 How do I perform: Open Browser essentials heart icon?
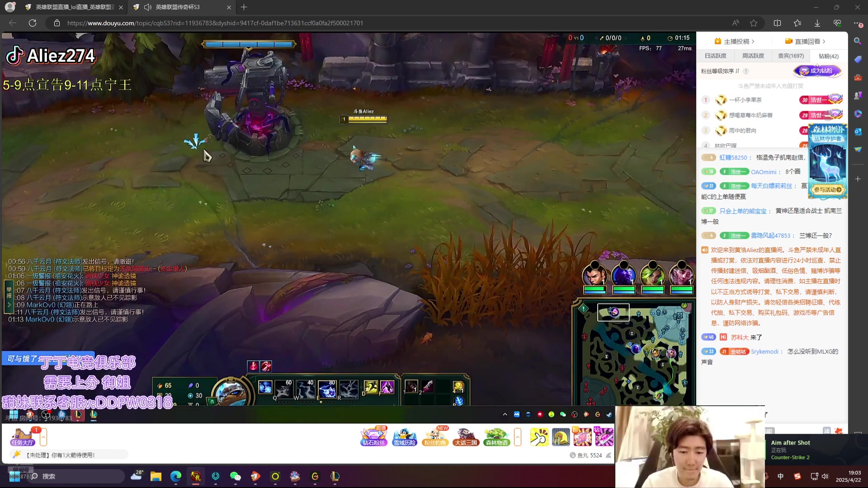point(837,23)
